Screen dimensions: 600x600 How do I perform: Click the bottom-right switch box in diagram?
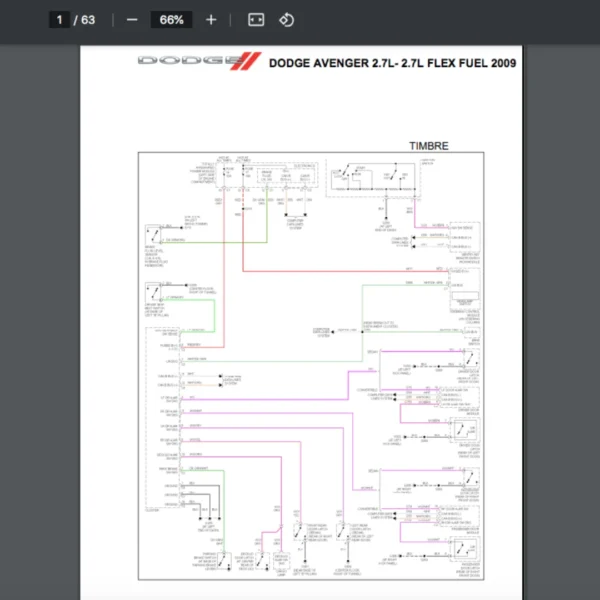tap(466, 549)
